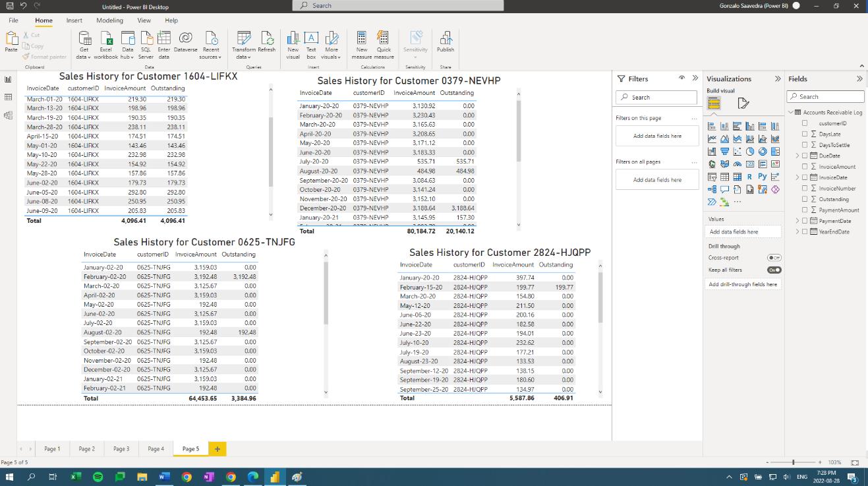Connect to SQL Server
The height and width of the screenshot is (486, 868).
pos(146,44)
